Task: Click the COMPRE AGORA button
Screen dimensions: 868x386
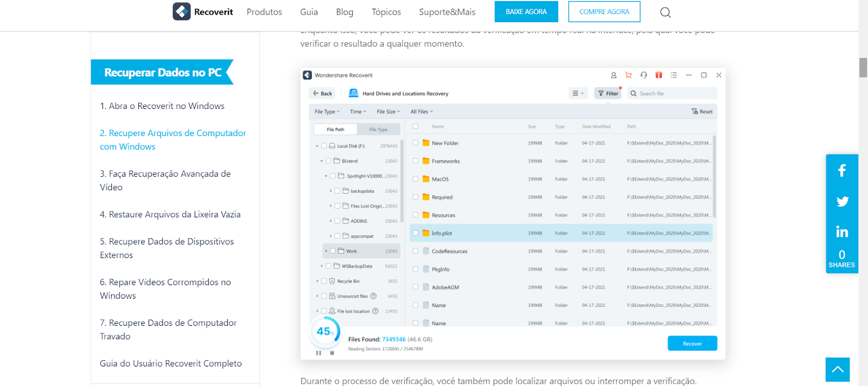Action: pos(604,12)
